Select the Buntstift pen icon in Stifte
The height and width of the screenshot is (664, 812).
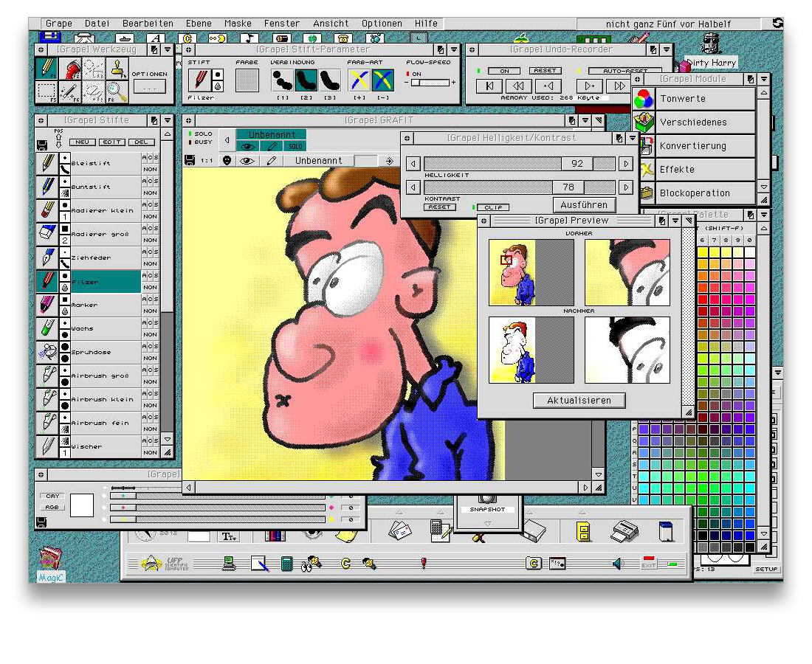pyautogui.click(x=47, y=187)
